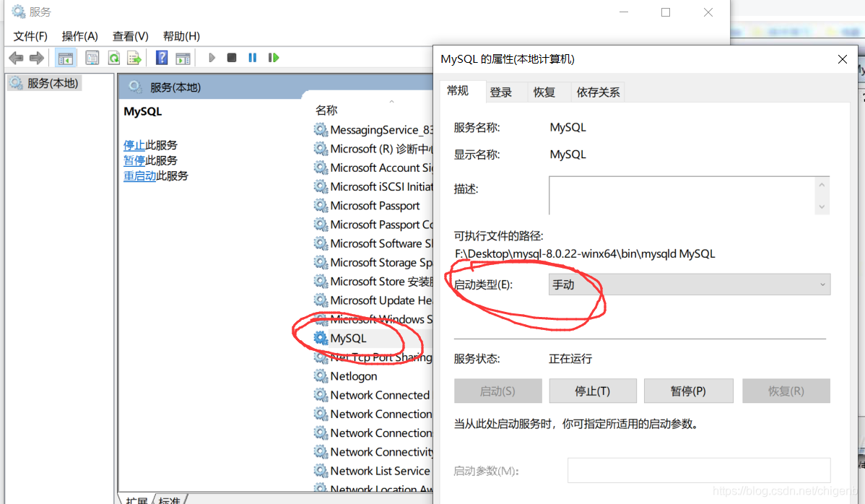
Task: Click the Back arrow toolbar icon
Action: coord(16,57)
